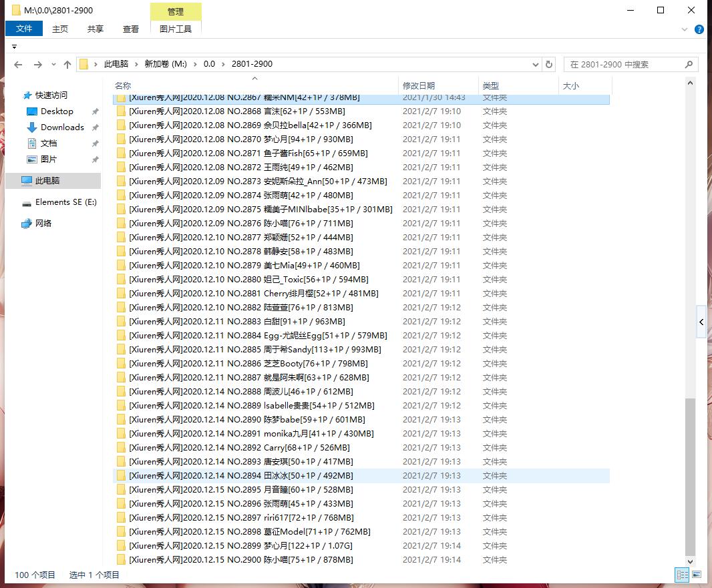This screenshot has height=588, width=712.
Task: Select the folder icon of NO.2870 梦心月
Action: tap(121, 139)
